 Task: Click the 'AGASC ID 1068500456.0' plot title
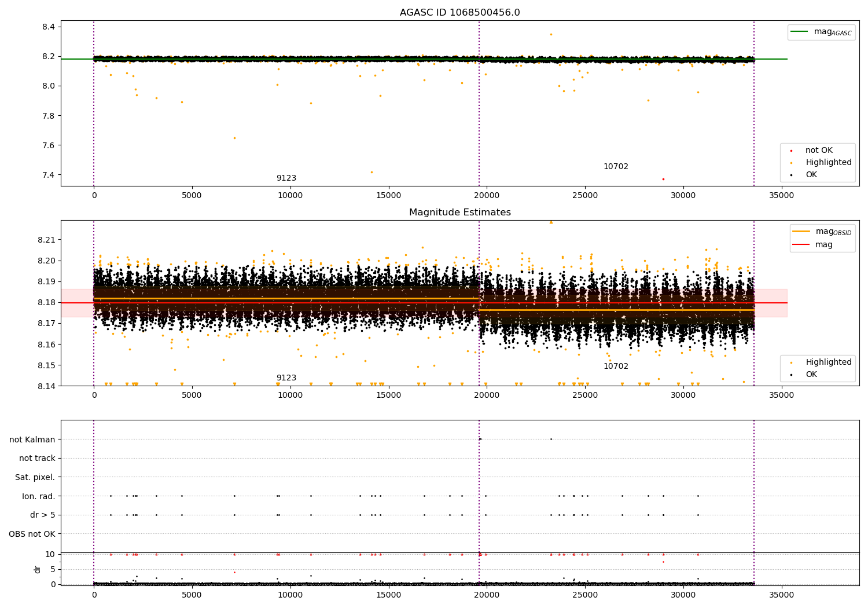point(459,13)
